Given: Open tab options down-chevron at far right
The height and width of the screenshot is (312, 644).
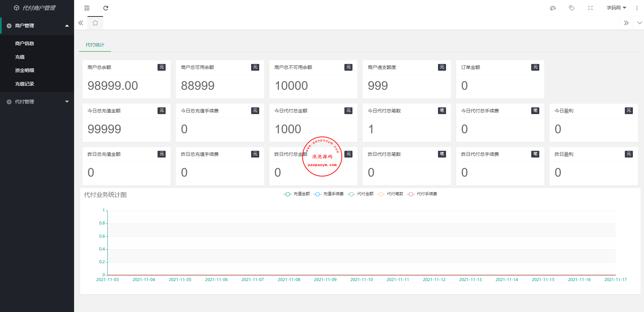Looking at the screenshot, I should 639,23.
